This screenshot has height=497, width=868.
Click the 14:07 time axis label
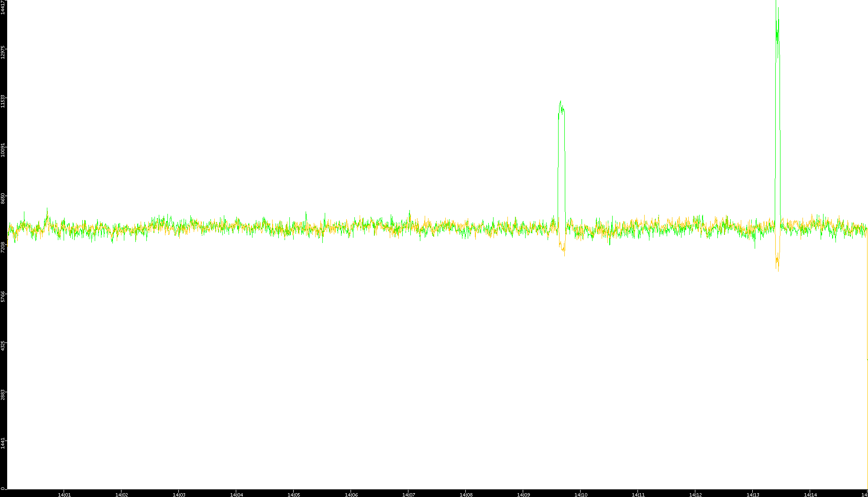[x=408, y=495]
